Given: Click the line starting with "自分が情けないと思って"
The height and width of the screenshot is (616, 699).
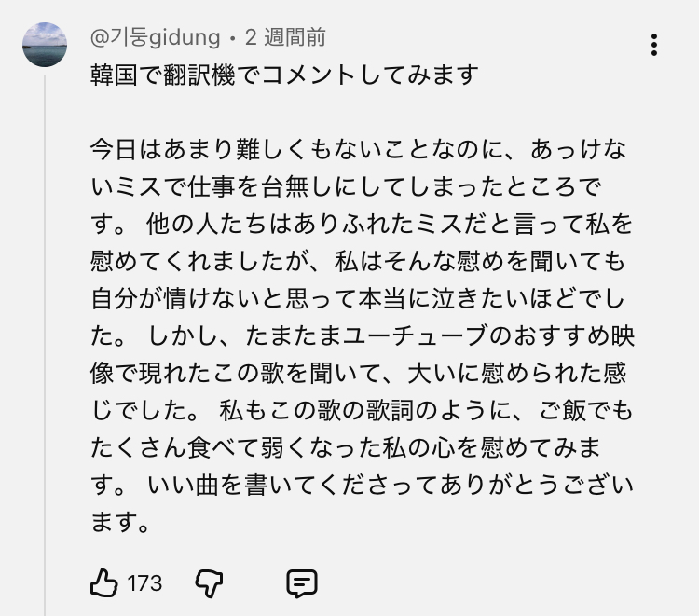Looking at the screenshot, I should [363, 297].
